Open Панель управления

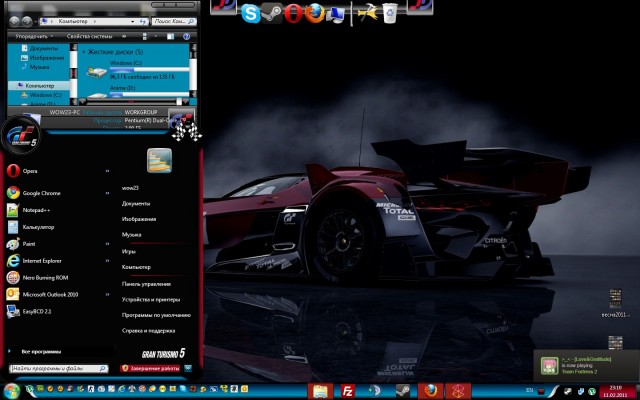point(146,284)
